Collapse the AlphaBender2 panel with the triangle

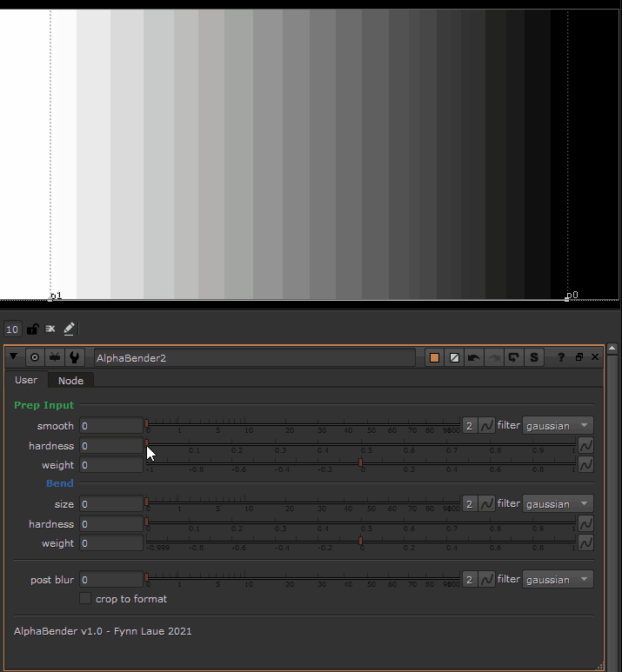coord(13,357)
